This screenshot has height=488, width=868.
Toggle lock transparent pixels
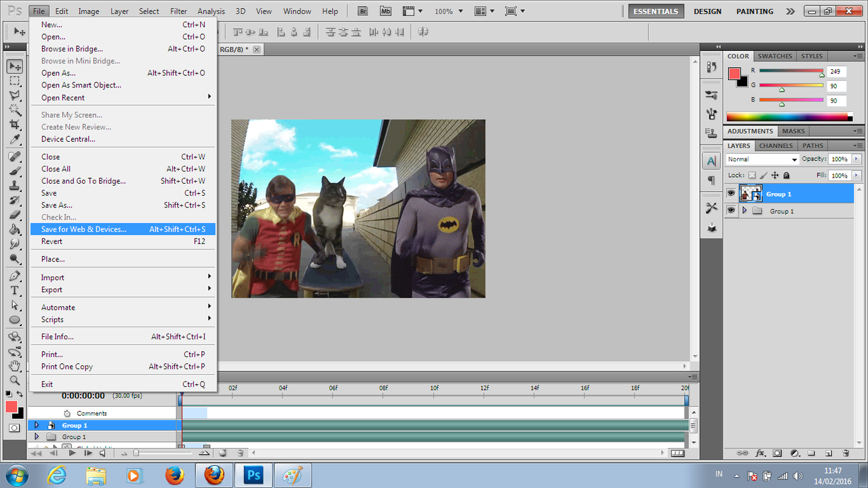751,175
